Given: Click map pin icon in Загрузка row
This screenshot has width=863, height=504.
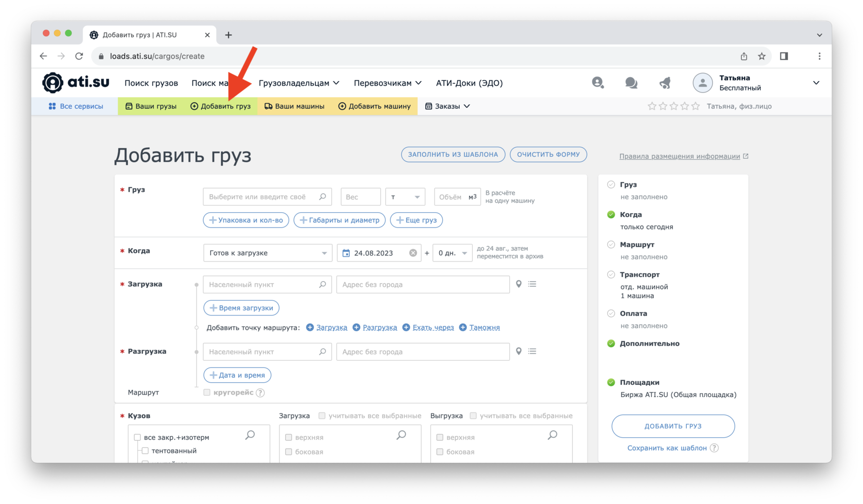Looking at the screenshot, I should pos(519,284).
